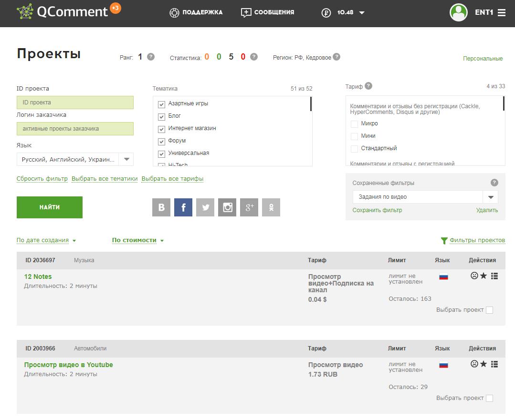Click the help icon next to Регион
515x420 pixels.
[336, 57]
